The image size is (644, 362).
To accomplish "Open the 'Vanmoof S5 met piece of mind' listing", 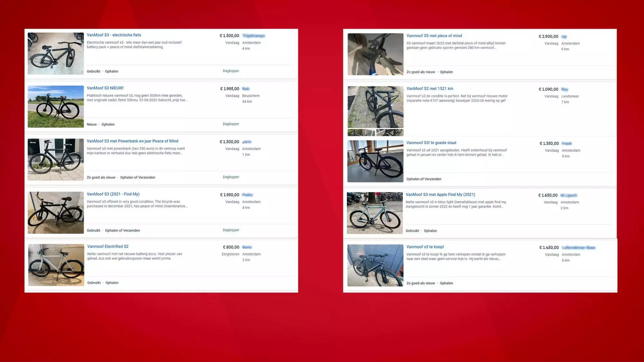I will click(434, 36).
